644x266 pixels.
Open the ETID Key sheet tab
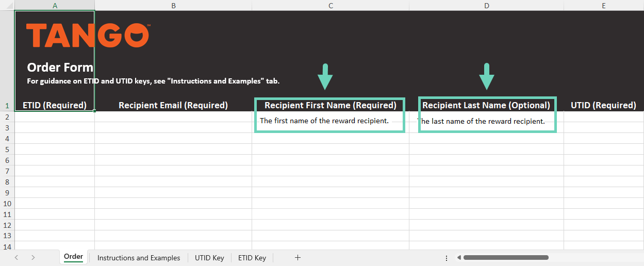[x=252, y=258]
